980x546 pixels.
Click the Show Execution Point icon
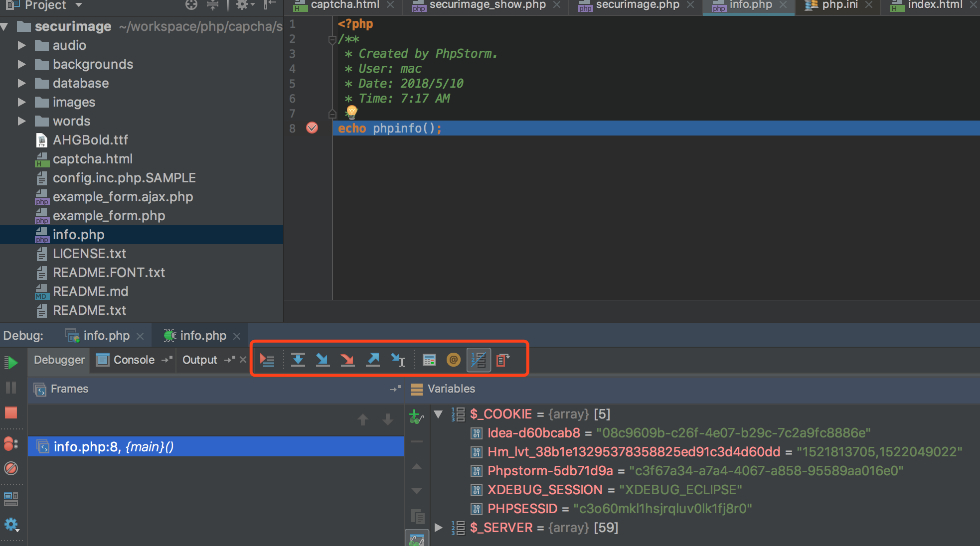267,359
